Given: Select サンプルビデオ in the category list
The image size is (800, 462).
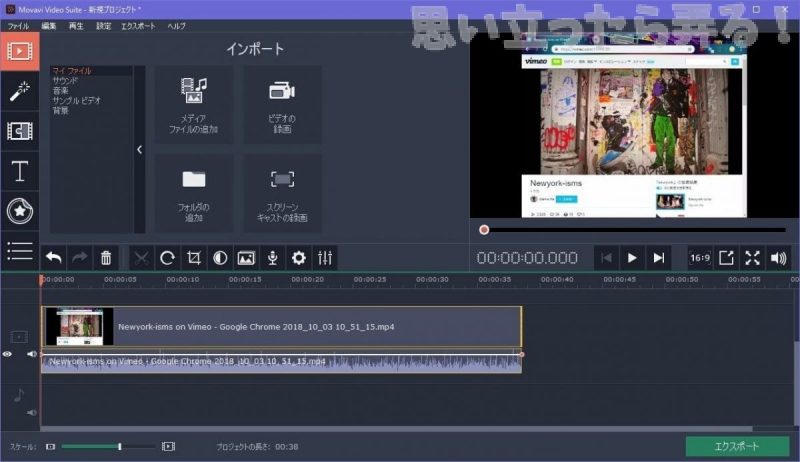Looking at the screenshot, I should pos(77,100).
